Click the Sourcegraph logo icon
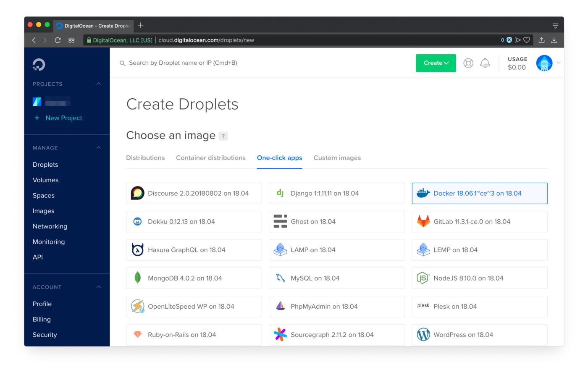The height and width of the screenshot is (378, 588). pyautogui.click(x=280, y=334)
